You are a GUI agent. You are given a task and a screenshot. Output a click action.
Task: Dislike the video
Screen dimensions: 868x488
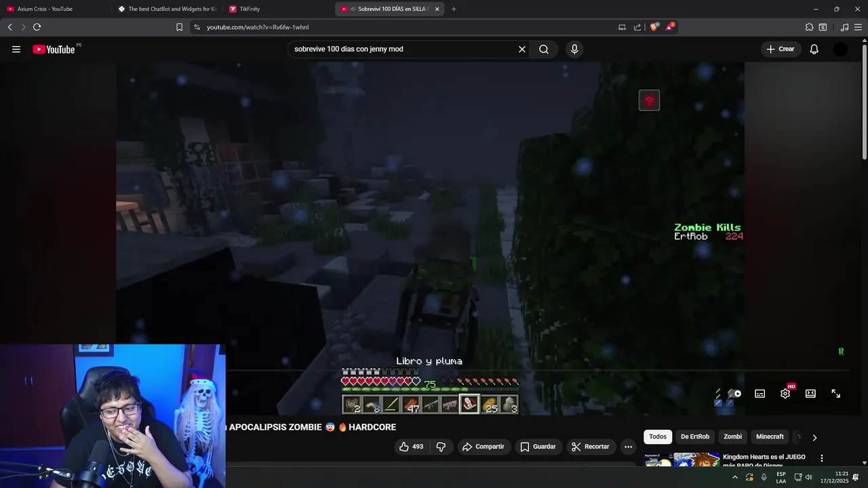tap(441, 447)
